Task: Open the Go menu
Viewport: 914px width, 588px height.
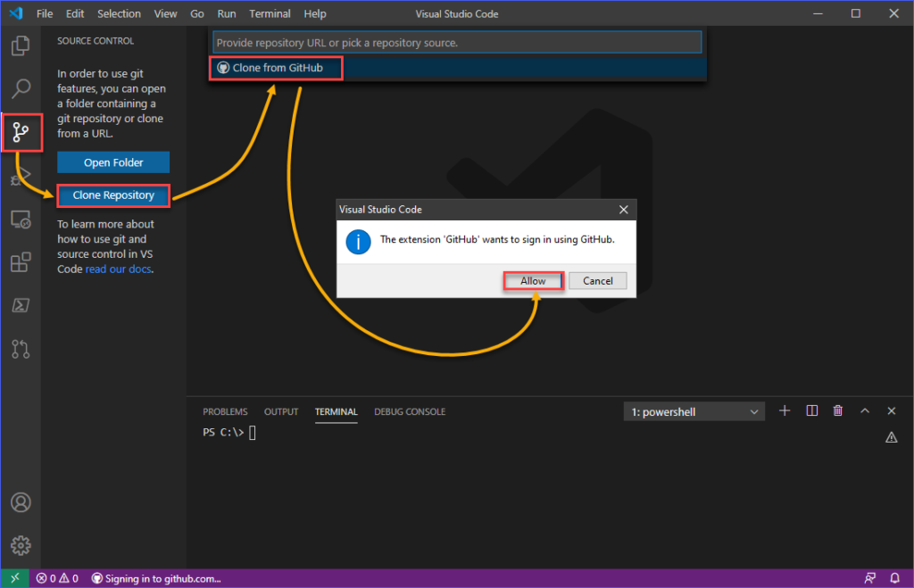Action: pos(197,13)
